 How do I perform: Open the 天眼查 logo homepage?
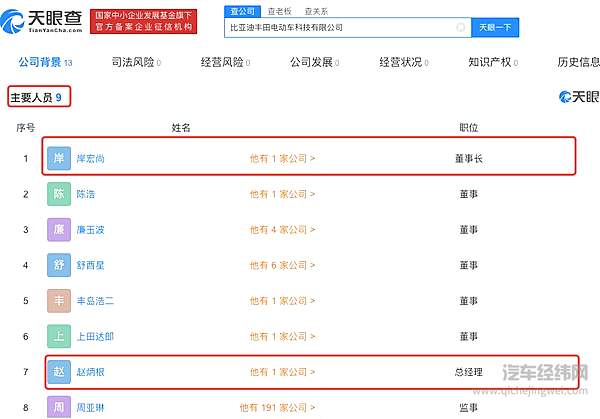41,21
